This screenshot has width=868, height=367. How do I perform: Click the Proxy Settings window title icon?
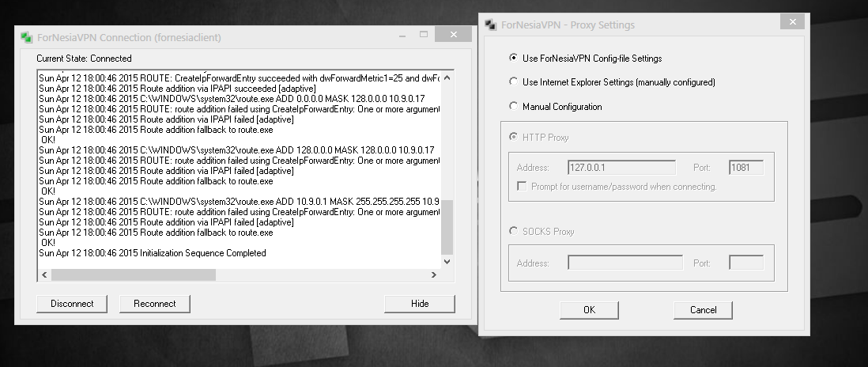coord(490,25)
